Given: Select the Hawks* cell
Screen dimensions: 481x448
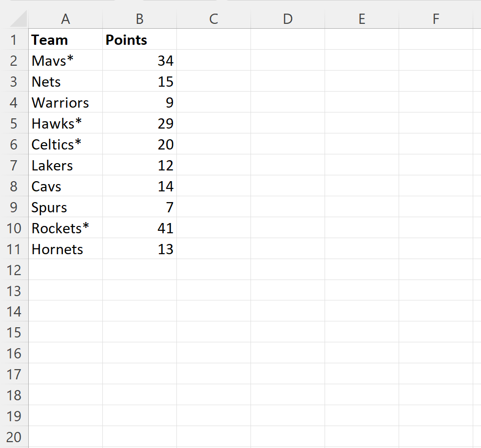Looking at the screenshot, I should 65,124.
